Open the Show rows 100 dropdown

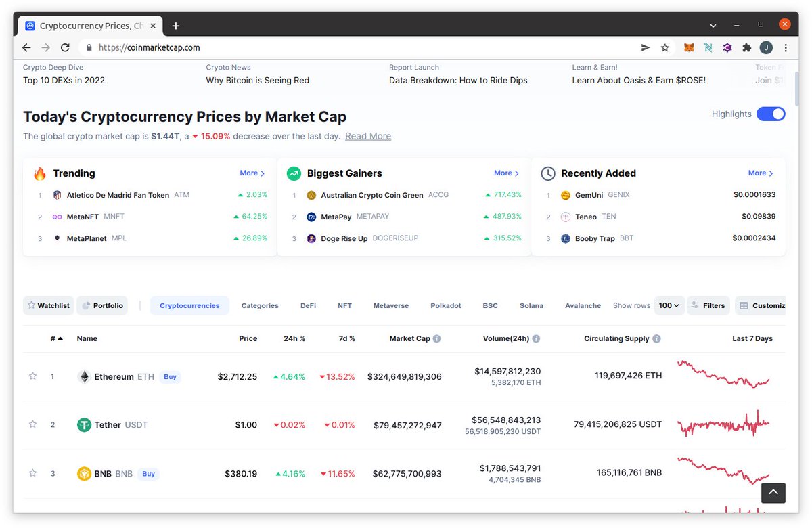tap(669, 305)
